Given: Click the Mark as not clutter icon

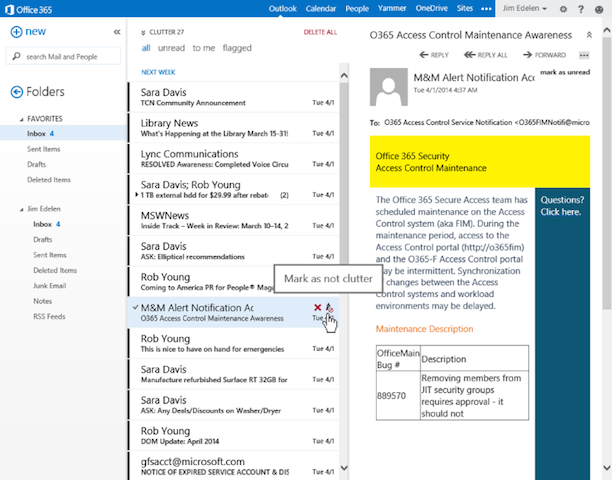Looking at the screenshot, I should click(330, 308).
